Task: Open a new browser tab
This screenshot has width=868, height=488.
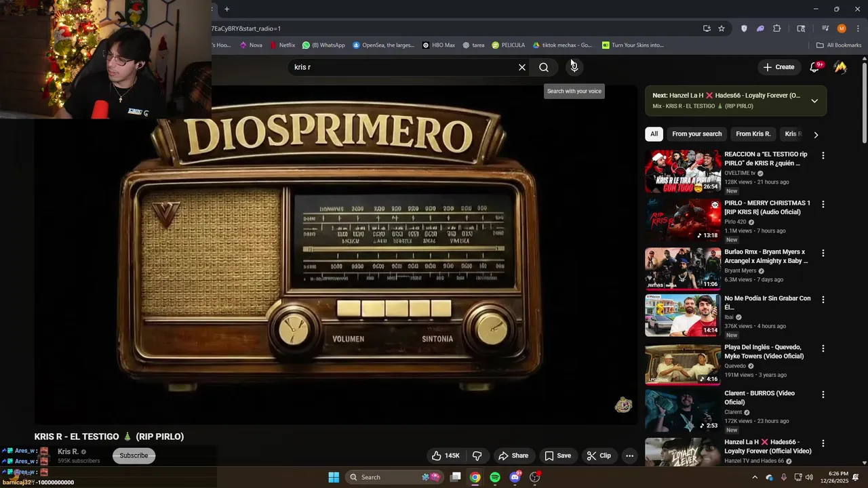Action: pos(226,9)
